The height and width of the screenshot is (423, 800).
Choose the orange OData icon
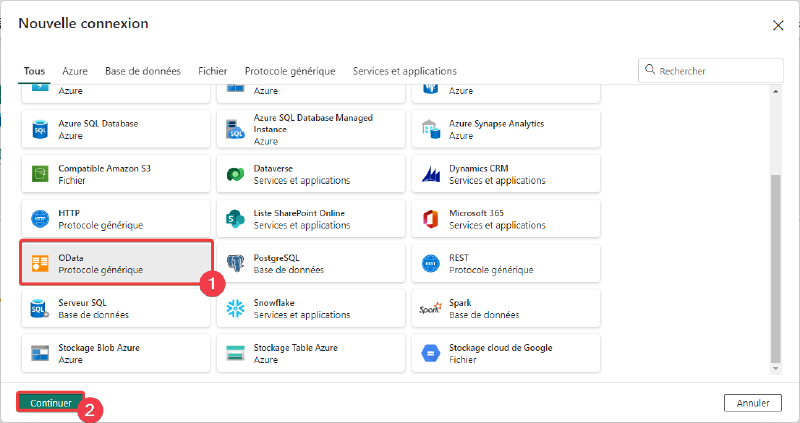click(x=40, y=263)
